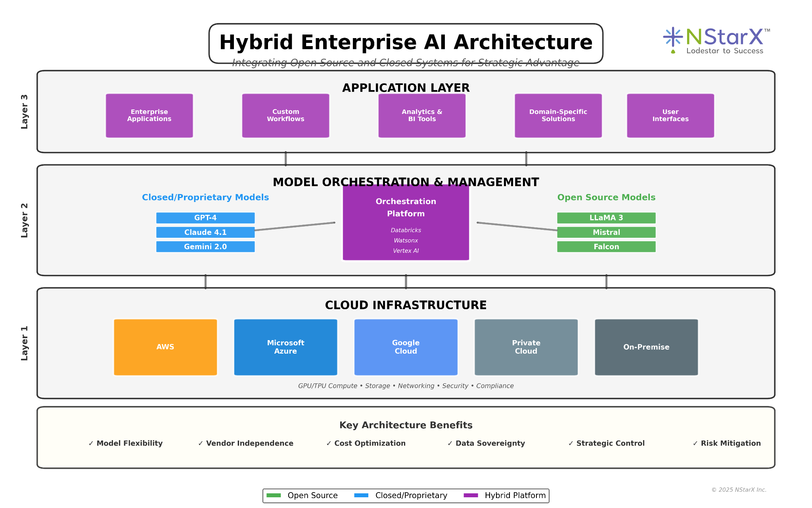Viewport: 812px width, 508px height.
Task: Click the green Open Source legend swatch
Action: click(274, 495)
